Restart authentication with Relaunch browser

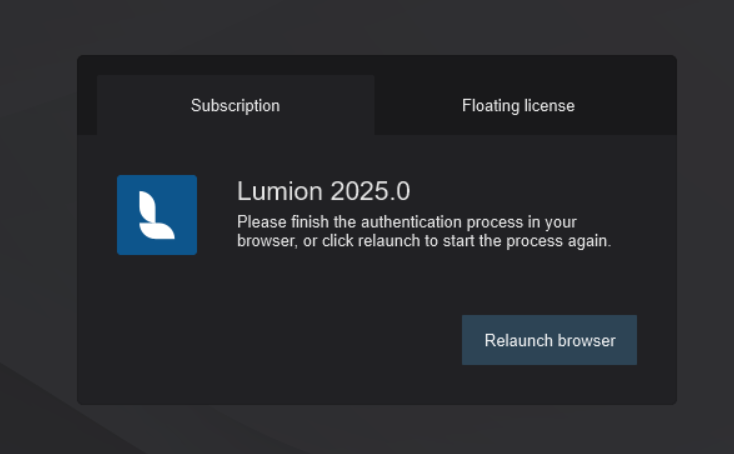tap(549, 340)
